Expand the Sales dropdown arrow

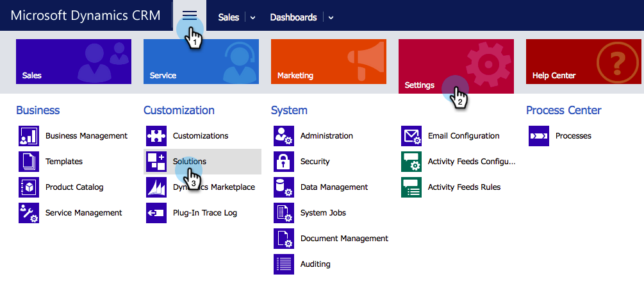253,18
